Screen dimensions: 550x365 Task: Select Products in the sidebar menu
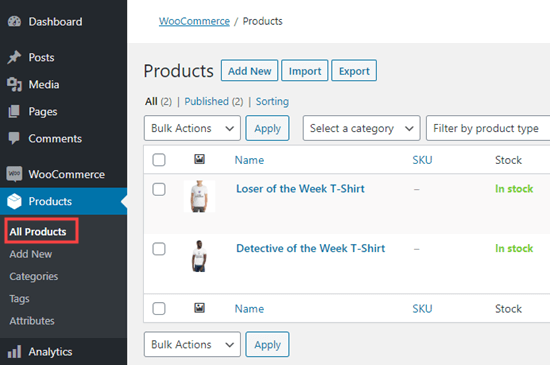pyautogui.click(x=63, y=201)
